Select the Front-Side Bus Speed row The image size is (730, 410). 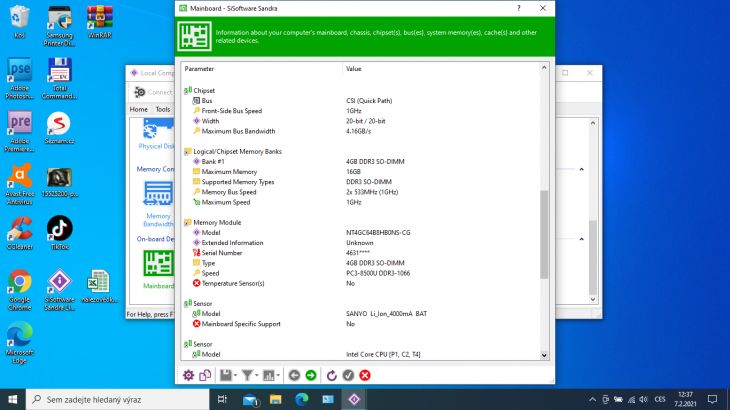point(231,111)
